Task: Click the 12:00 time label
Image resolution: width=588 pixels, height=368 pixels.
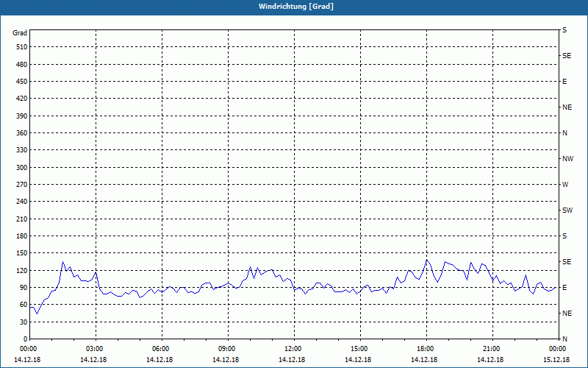Action: point(293,349)
